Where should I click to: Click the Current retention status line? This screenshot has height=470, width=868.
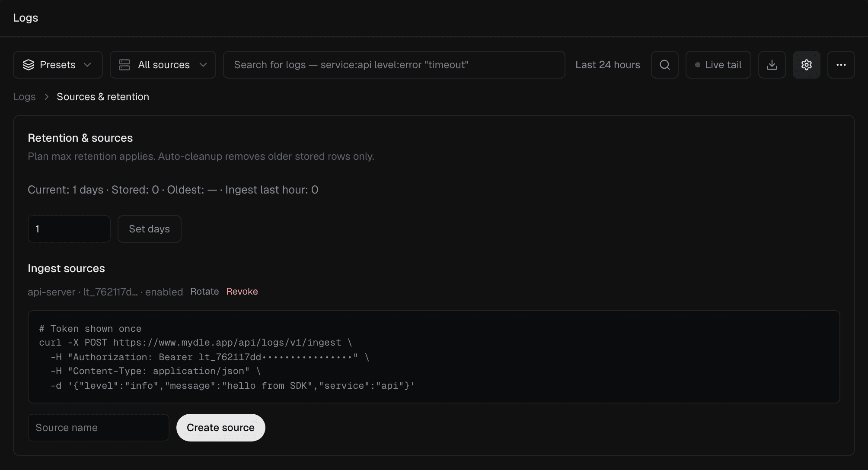pos(173,190)
